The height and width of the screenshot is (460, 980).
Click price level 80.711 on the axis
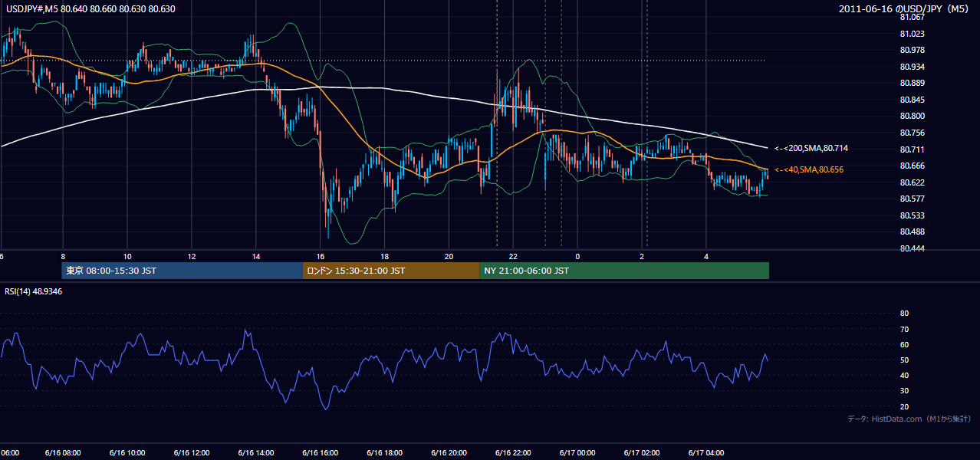(912, 149)
